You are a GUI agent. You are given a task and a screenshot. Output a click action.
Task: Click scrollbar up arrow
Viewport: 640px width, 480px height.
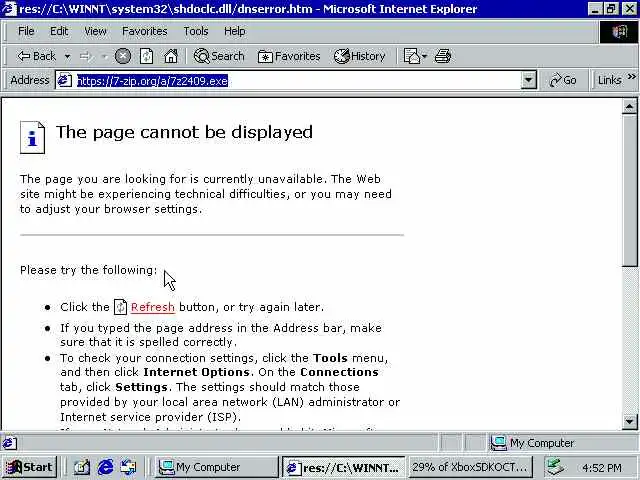(629, 107)
